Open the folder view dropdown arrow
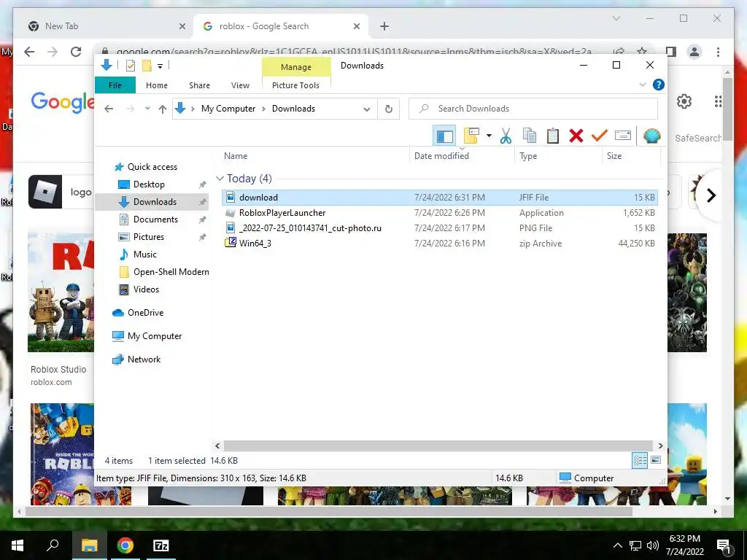 (489, 136)
